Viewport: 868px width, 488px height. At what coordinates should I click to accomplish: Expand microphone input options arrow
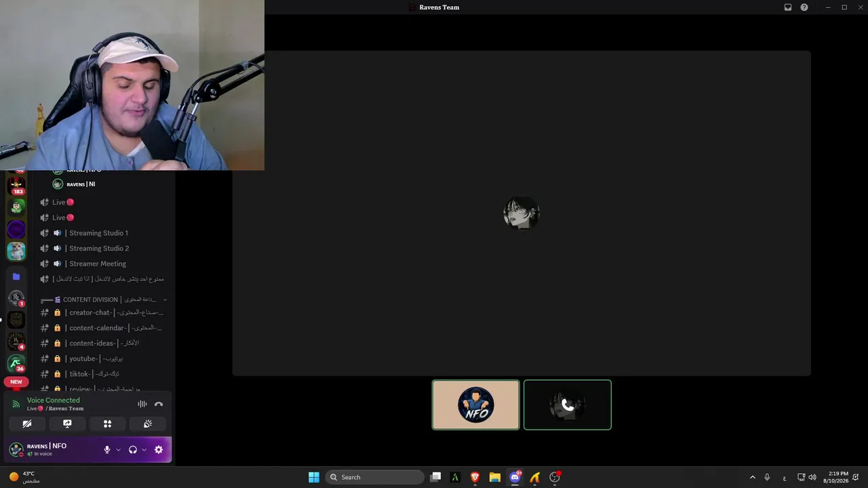[x=118, y=449]
